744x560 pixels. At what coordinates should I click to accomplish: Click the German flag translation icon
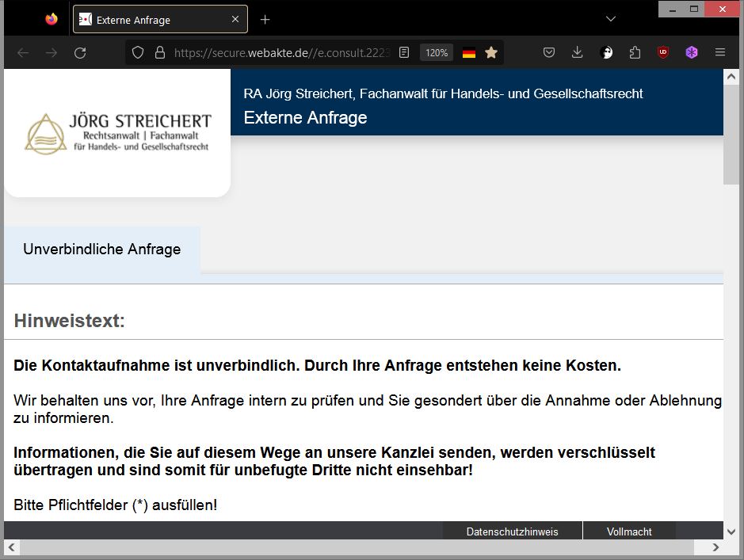(469, 53)
